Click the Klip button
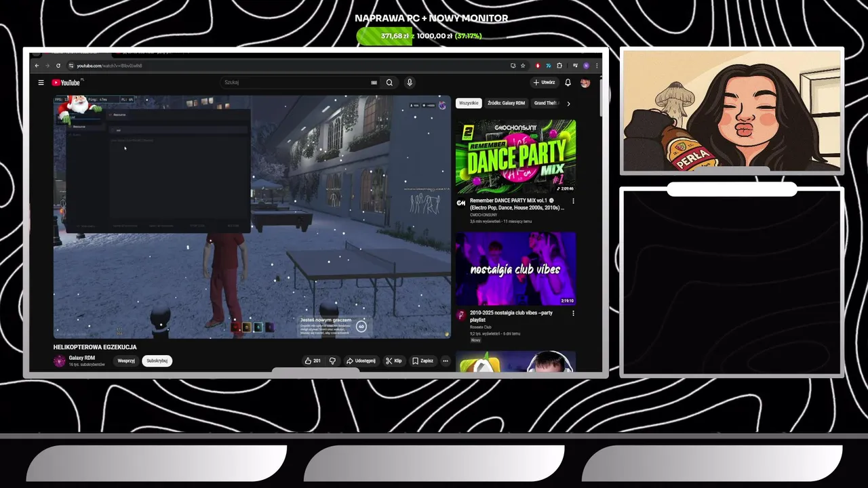 pyautogui.click(x=394, y=361)
